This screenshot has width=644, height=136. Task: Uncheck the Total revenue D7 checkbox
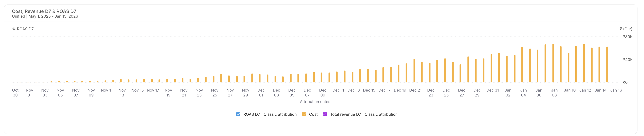tap(325, 114)
